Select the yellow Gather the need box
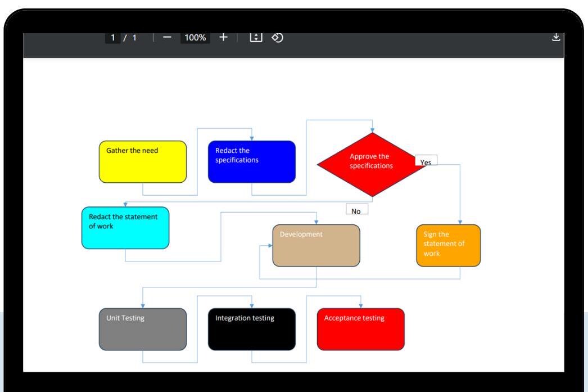 click(142, 161)
